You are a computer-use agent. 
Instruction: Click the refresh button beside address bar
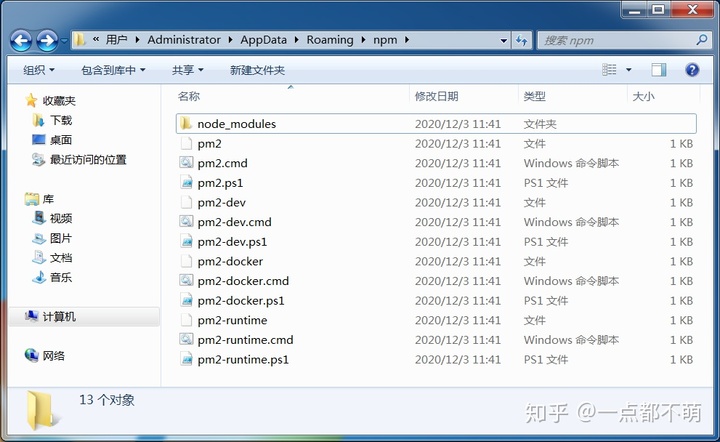pos(522,40)
